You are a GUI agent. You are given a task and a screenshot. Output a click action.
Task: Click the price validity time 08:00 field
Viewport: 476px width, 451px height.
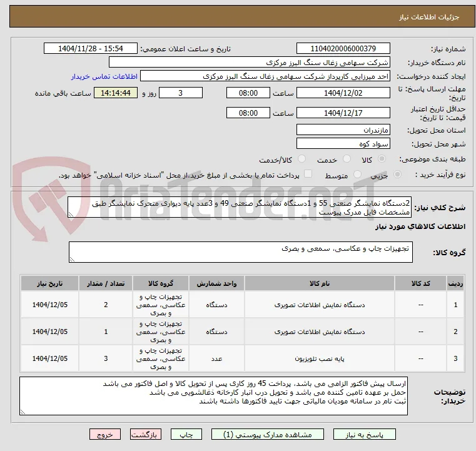248,113
